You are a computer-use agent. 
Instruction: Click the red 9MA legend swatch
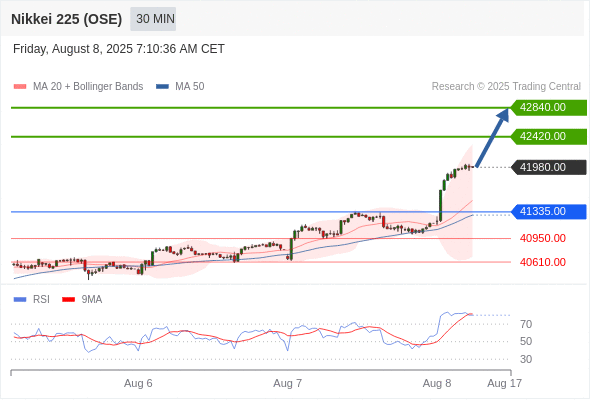(x=68, y=300)
